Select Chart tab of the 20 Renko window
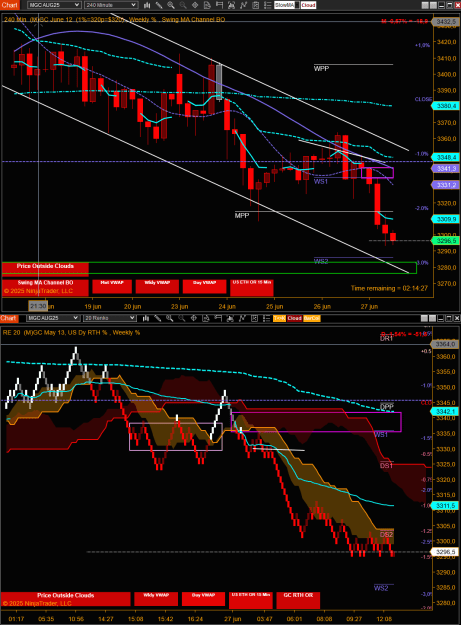The height and width of the screenshot is (625, 461). 9,318
